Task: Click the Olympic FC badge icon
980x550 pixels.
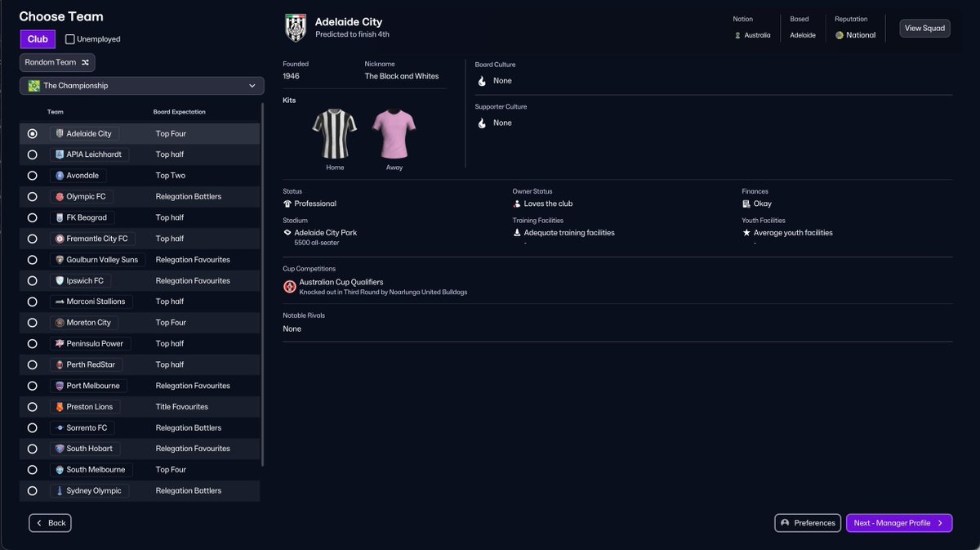Action: click(x=60, y=196)
